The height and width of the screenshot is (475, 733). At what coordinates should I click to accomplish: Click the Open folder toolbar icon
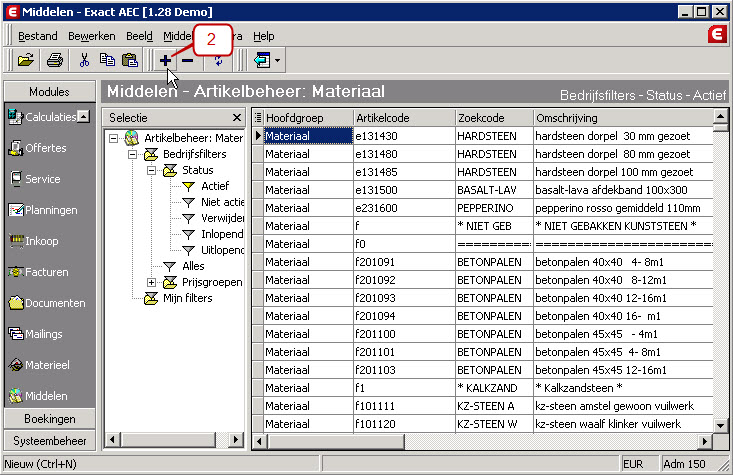click(26, 60)
